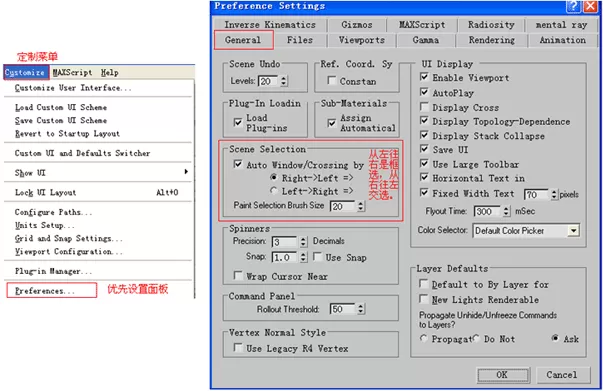Open Units Setup entry
This screenshot has width=603, height=391.
point(45,225)
